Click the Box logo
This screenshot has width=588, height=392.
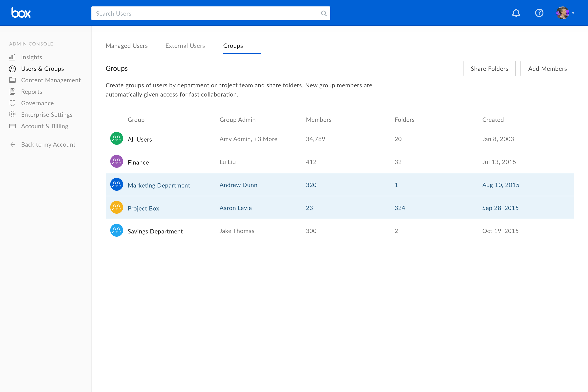pyautogui.click(x=21, y=13)
